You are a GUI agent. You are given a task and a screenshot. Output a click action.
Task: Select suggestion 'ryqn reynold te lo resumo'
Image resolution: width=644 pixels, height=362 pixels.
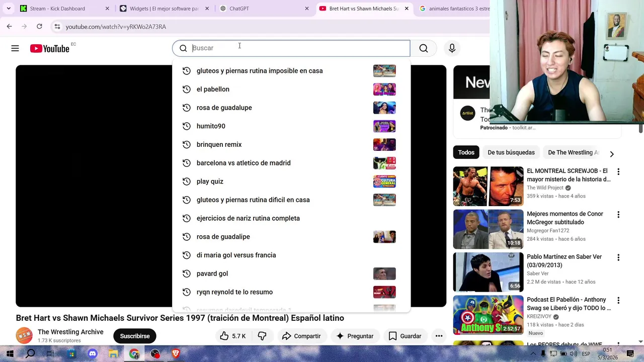pos(291,292)
